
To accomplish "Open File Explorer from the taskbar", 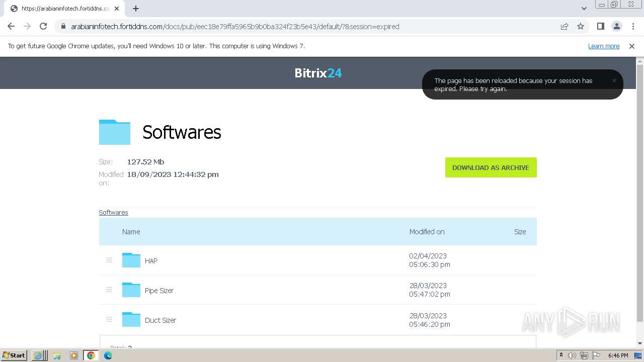I will (x=57, y=355).
